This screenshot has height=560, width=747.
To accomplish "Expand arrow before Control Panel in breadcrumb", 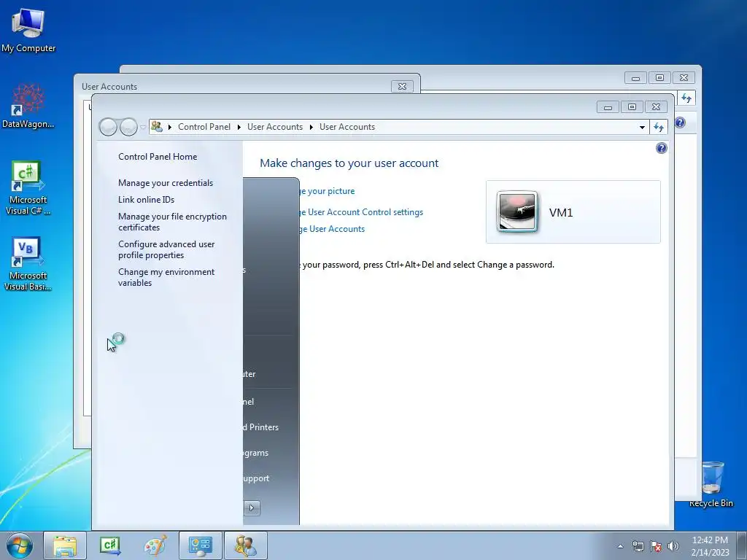I will pos(169,127).
